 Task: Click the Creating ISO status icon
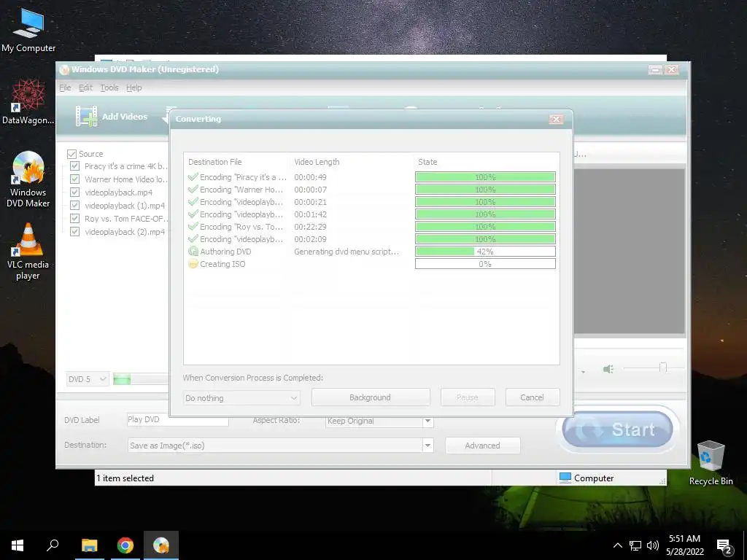coord(193,263)
